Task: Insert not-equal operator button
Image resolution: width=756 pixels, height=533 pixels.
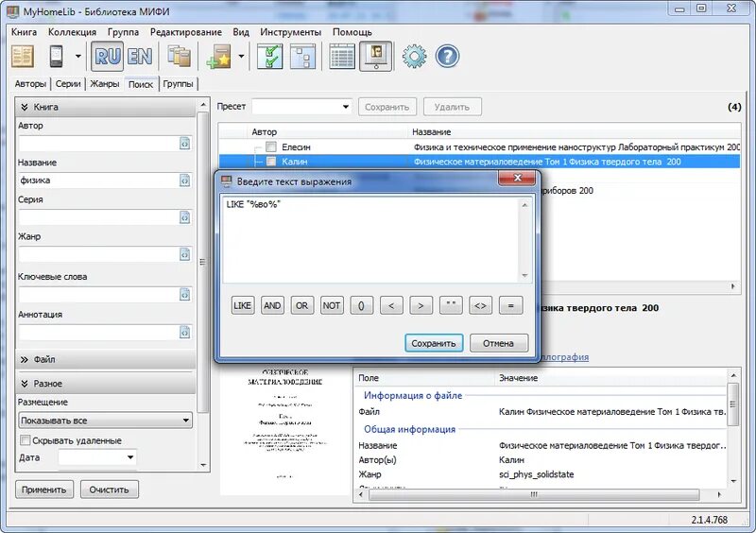Action: point(481,305)
